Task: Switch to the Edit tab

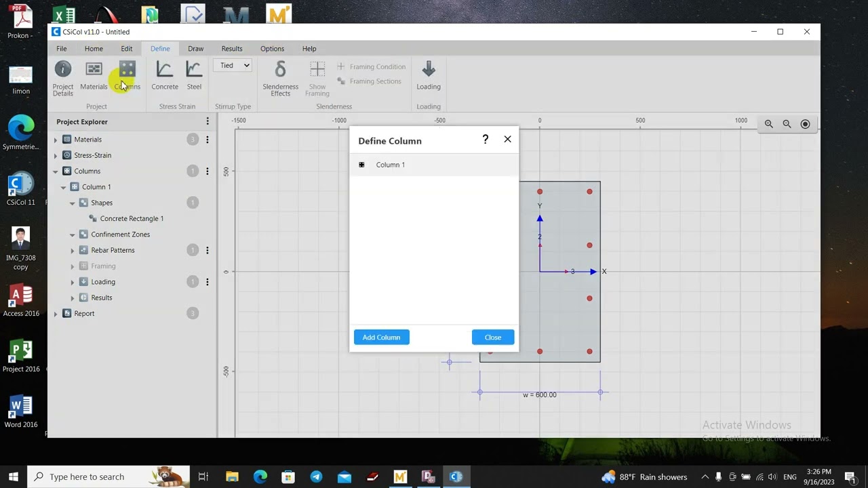Action: [127, 49]
